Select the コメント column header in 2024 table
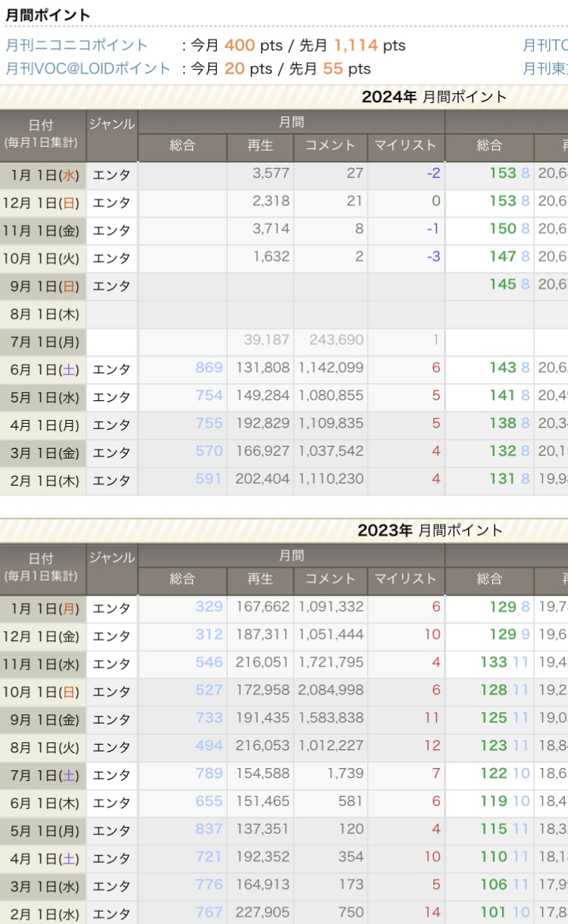Screen dimensions: 568x924 click(x=329, y=146)
